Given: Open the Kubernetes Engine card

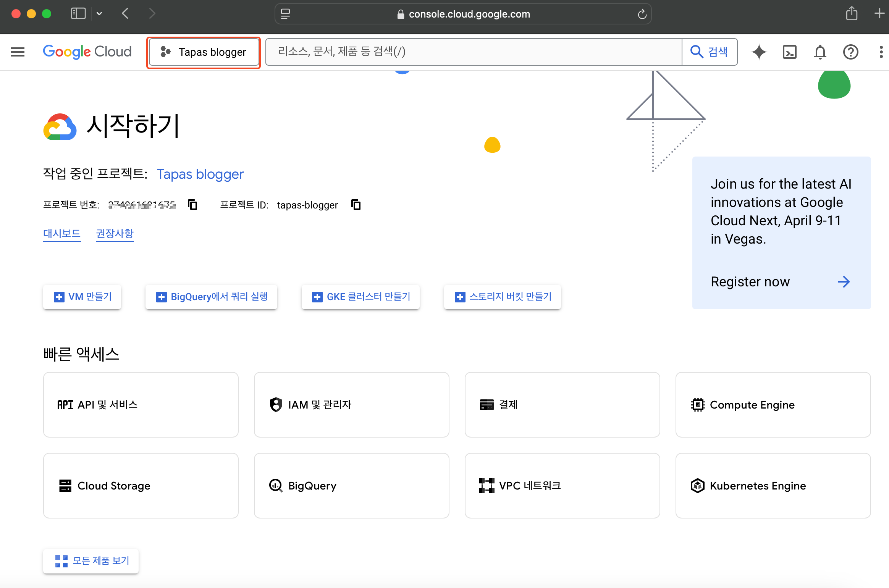Looking at the screenshot, I should coord(773,486).
